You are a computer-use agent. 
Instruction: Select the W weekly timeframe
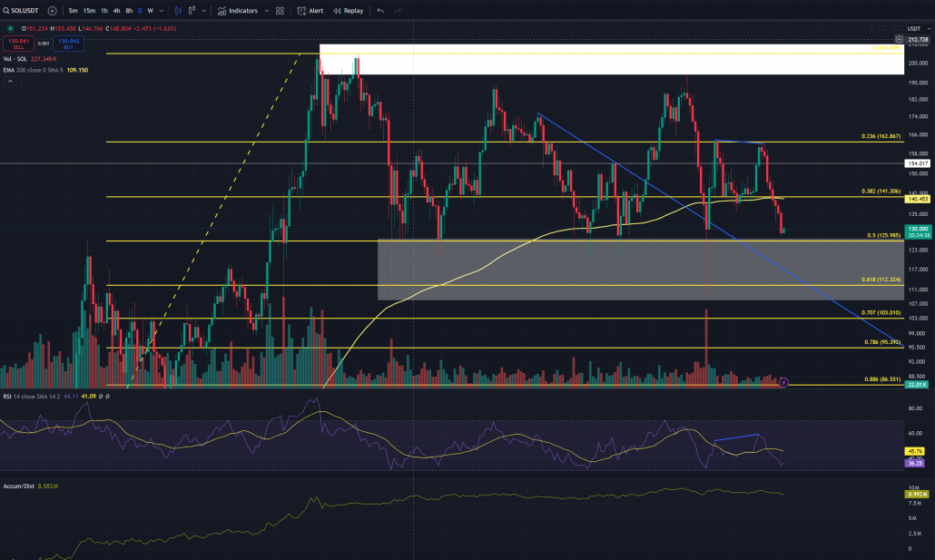150,11
